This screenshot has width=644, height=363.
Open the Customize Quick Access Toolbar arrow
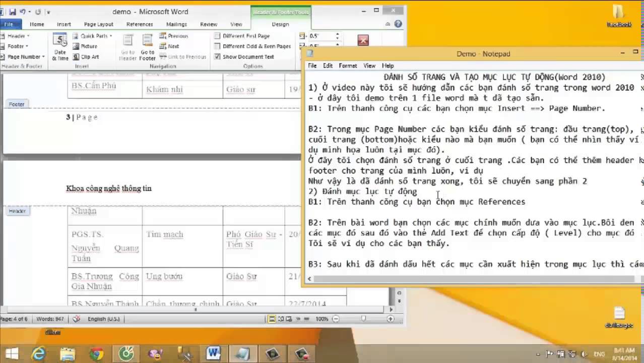pyautogui.click(x=48, y=12)
